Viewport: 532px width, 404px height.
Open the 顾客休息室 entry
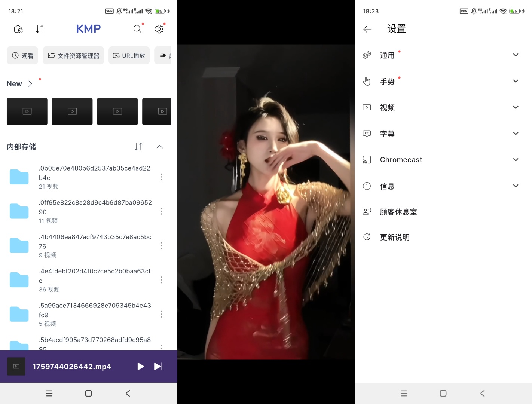tap(398, 212)
